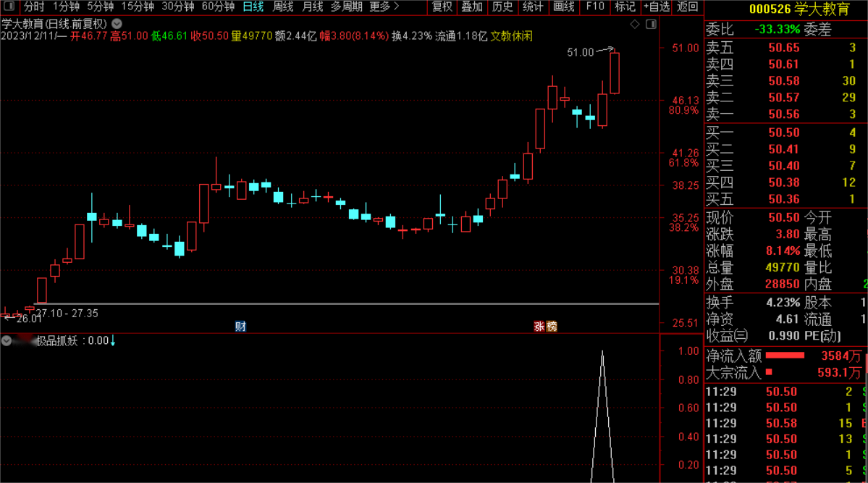The image size is (868, 483).
Task: Click the 买一 price 50.50
Action: (784, 133)
